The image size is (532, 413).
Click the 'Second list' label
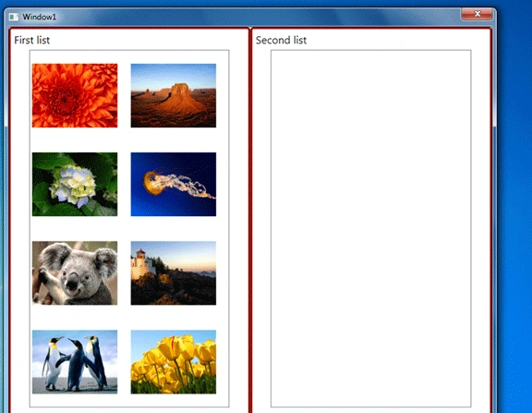tap(281, 40)
